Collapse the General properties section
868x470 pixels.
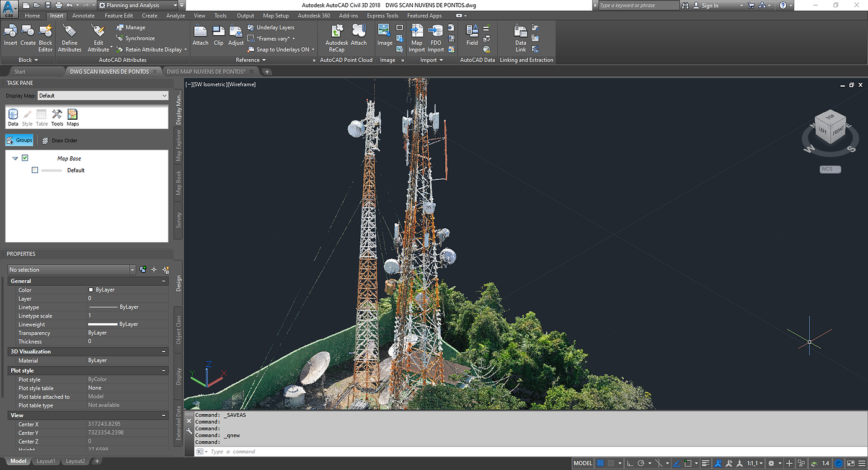click(x=164, y=281)
